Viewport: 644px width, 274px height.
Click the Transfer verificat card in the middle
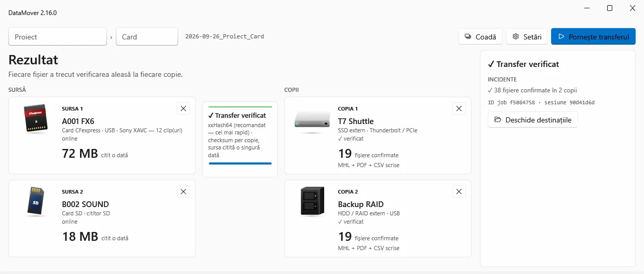click(x=240, y=139)
